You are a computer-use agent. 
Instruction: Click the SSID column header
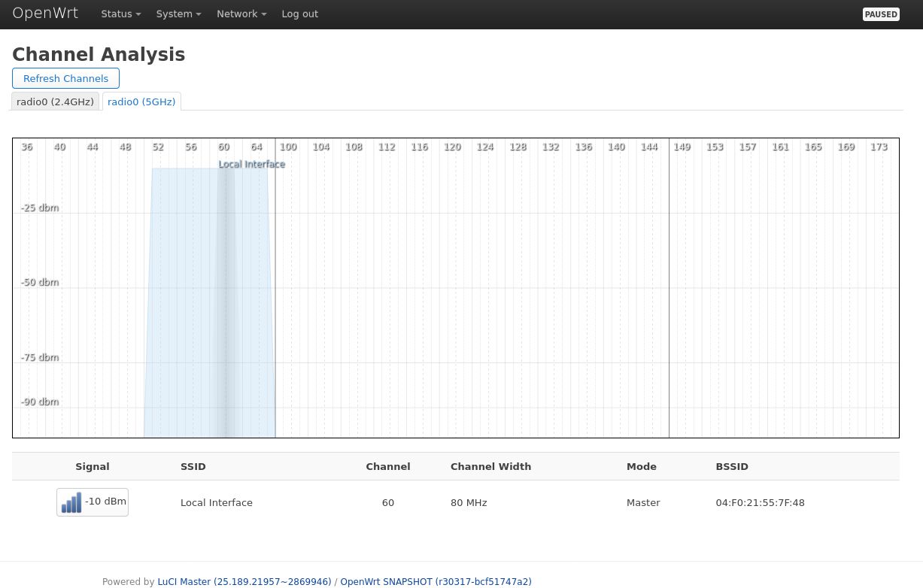pos(193,466)
